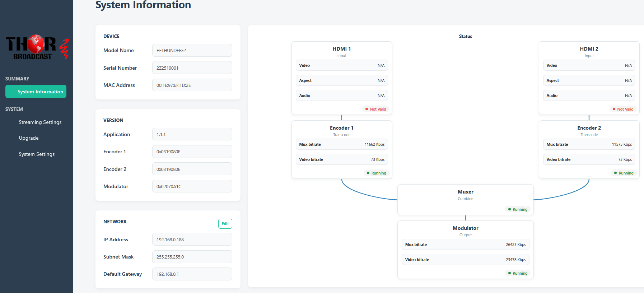Click the Default Gateway field
The width and height of the screenshot is (644, 293).
tap(192, 274)
